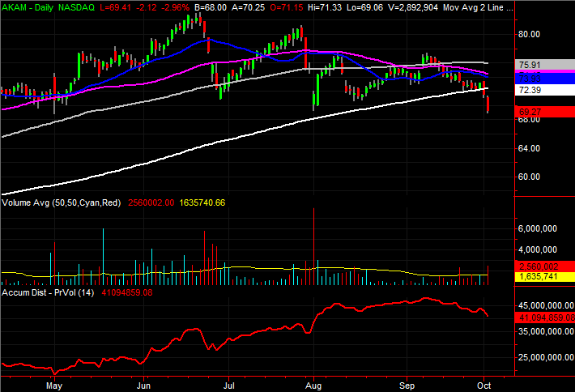Screen dimensions: 575x392
Task: Click the high value Hi=71.33
Action: [325, 7]
